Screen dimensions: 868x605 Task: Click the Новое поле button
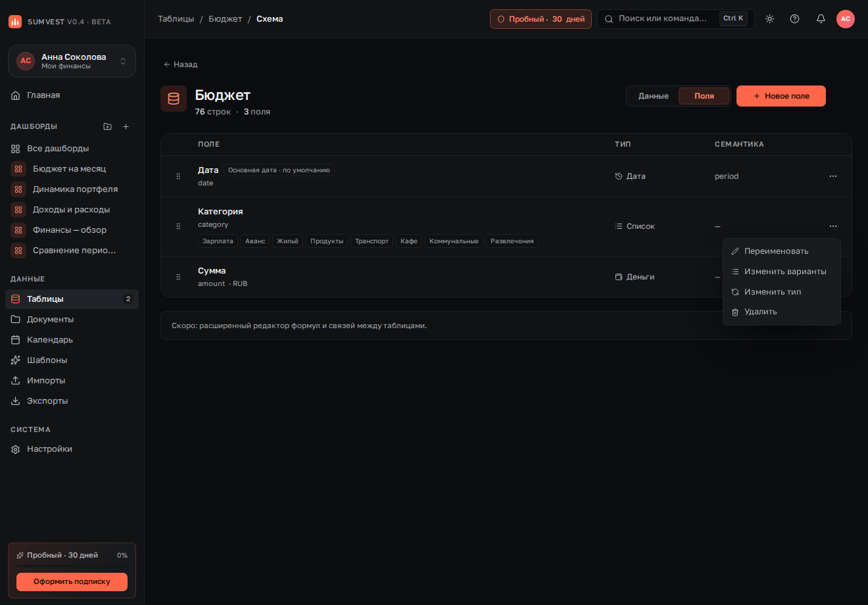[781, 96]
